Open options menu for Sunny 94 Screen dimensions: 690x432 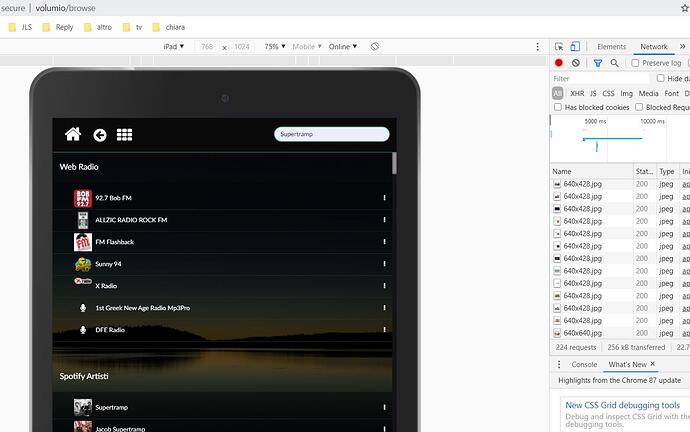(x=385, y=264)
